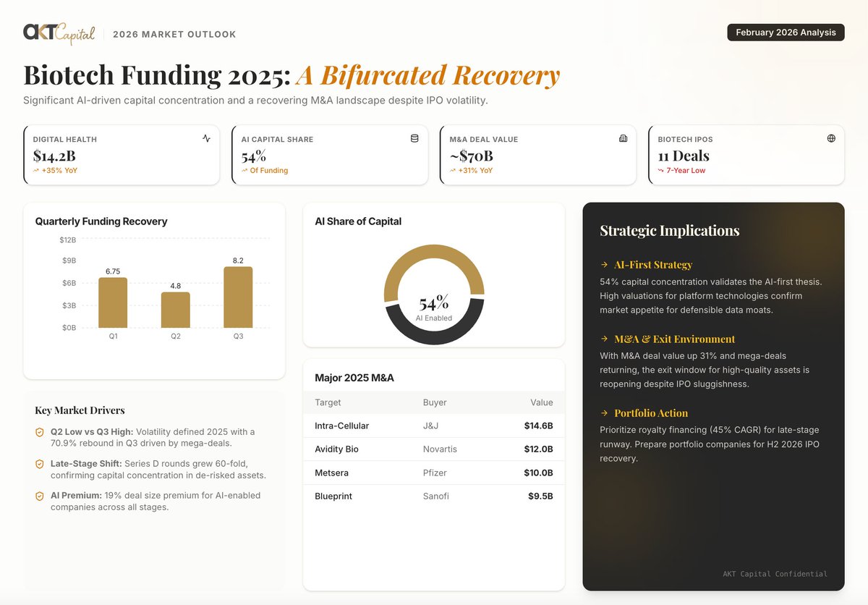Select the Metsera table cell
This screenshot has height=605, width=868.
click(332, 473)
